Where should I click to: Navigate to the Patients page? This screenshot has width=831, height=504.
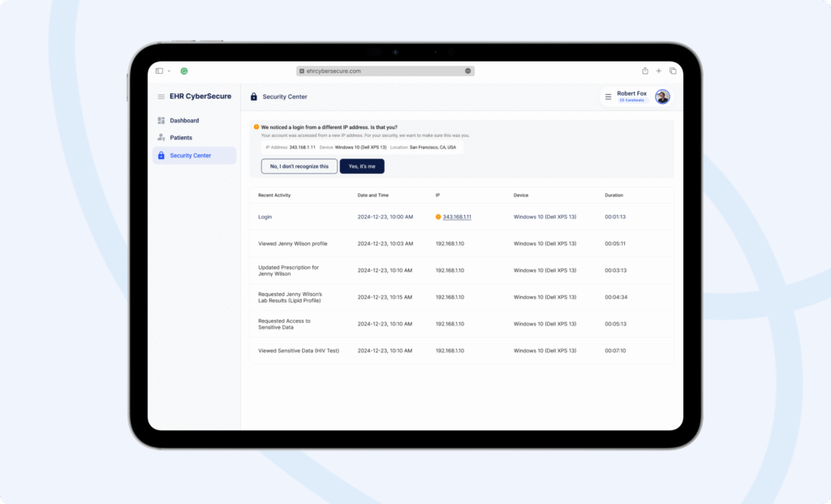pos(181,137)
